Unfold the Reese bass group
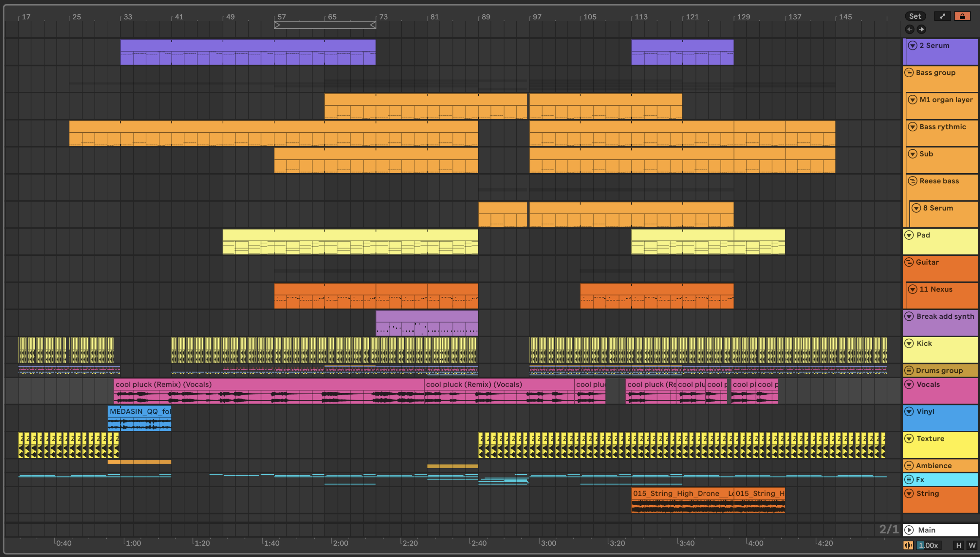980x557 pixels. (x=913, y=181)
